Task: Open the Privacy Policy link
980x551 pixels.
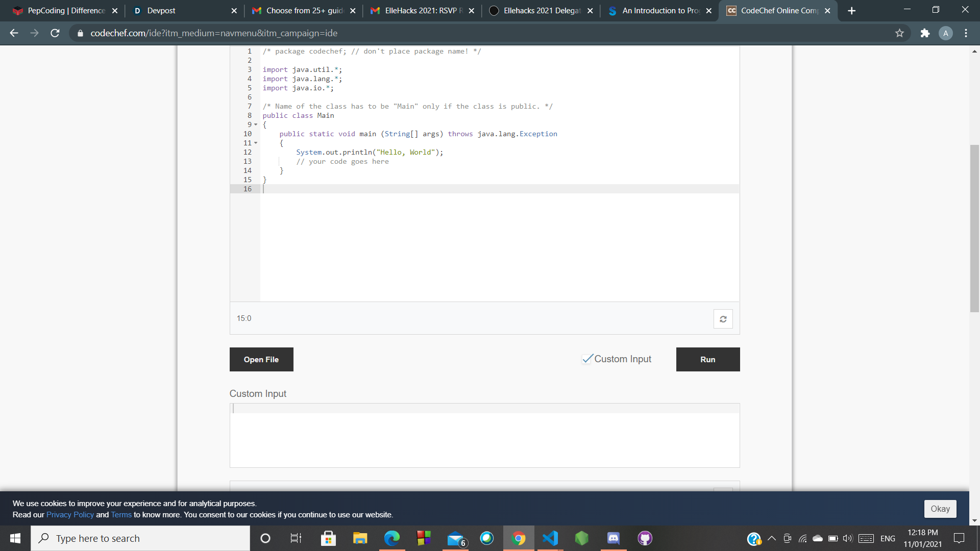Action: 70,515
